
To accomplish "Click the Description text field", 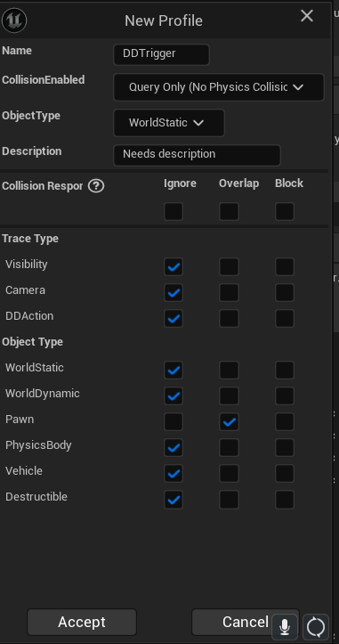I will tap(197, 155).
